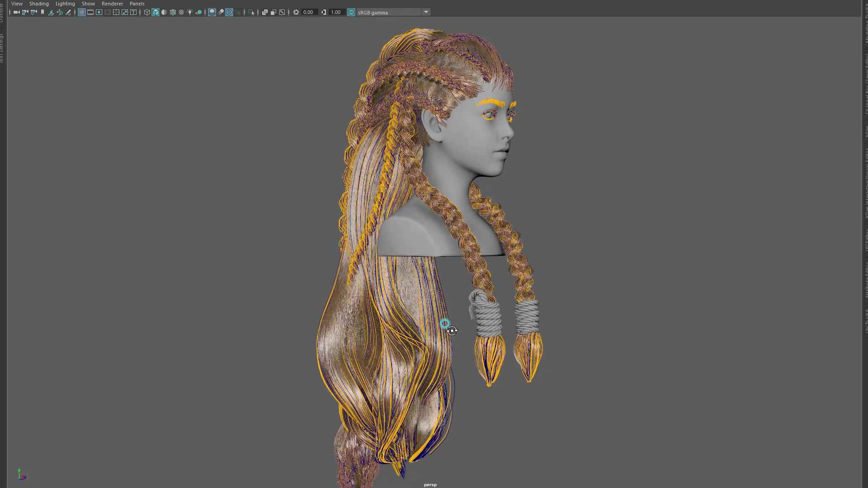Toggle the resolution gate icon

99,12
